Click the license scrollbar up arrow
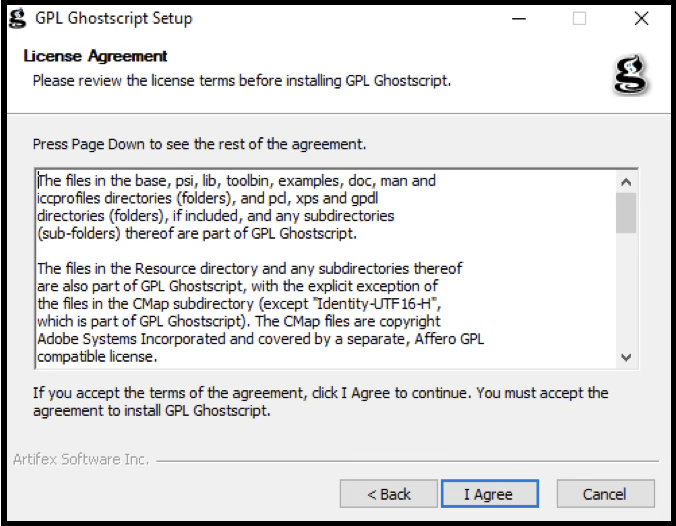Viewport: 676px width, 526px height. click(626, 182)
